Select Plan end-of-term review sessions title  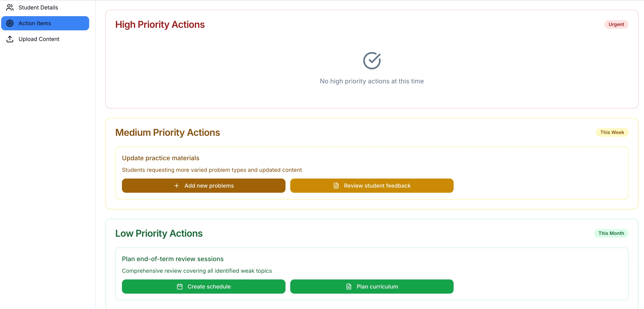172,259
